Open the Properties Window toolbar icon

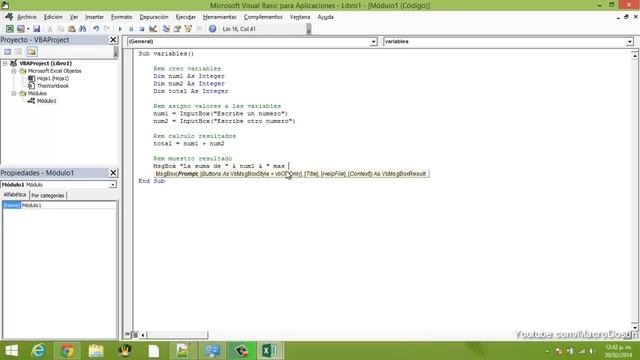coord(177,29)
